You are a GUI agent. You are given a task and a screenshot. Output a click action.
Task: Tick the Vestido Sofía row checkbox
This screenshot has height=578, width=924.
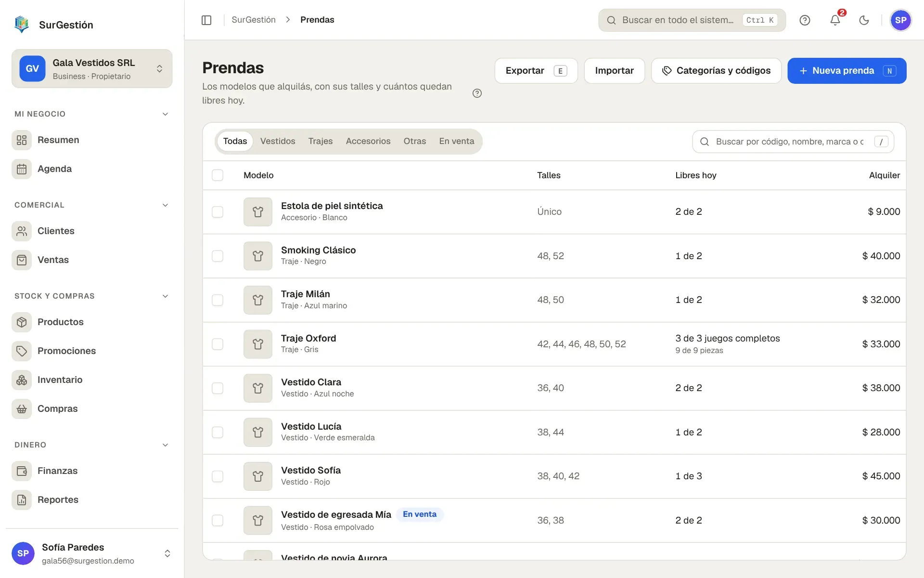218,476
